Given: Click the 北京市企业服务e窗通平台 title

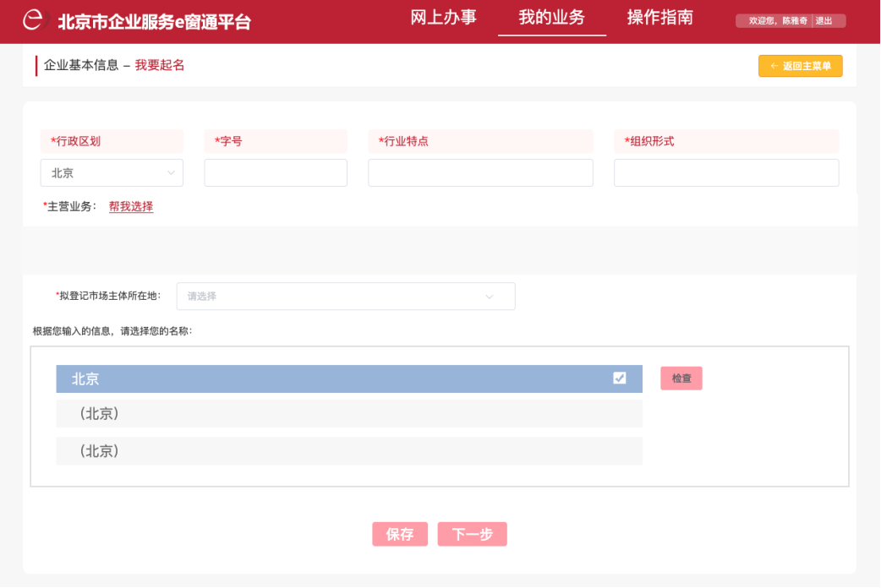Looking at the screenshot, I should pyautogui.click(x=155, y=21).
